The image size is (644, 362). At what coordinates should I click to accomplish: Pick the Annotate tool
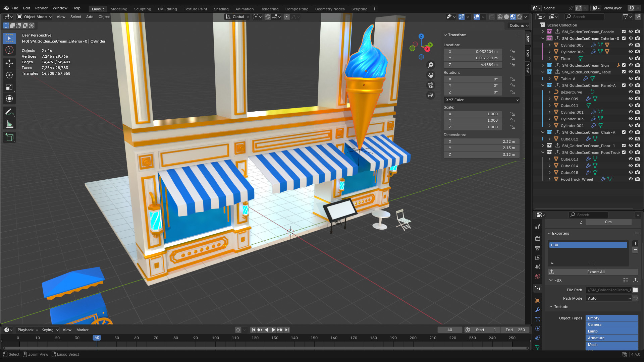coord(9,112)
